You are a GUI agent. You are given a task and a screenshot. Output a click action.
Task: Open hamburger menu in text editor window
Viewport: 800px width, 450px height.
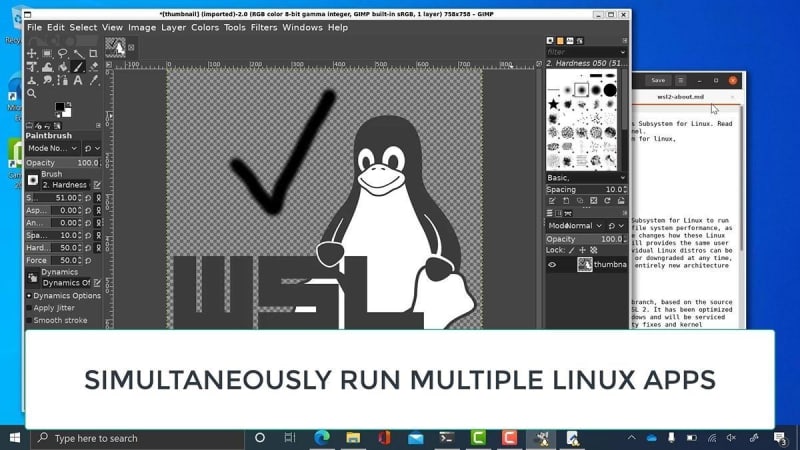[x=681, y=81]
